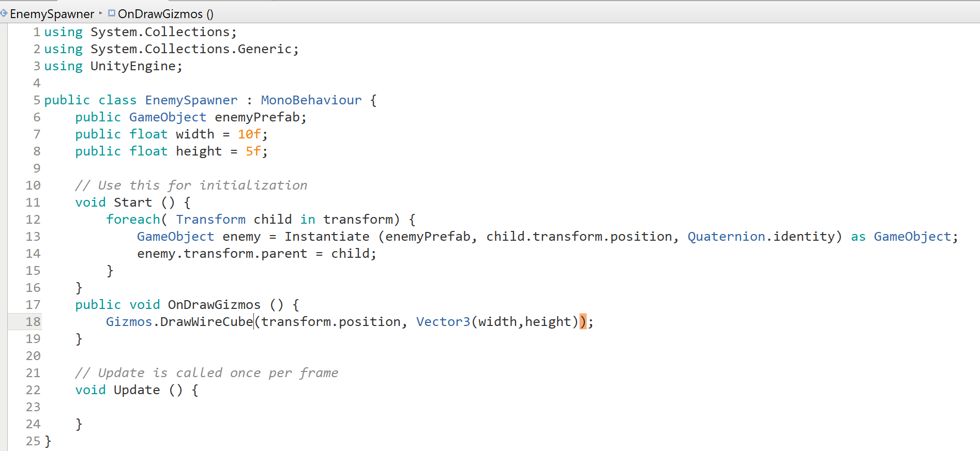
Task: Click the Instantiate method call
Action: coord(327,237)
